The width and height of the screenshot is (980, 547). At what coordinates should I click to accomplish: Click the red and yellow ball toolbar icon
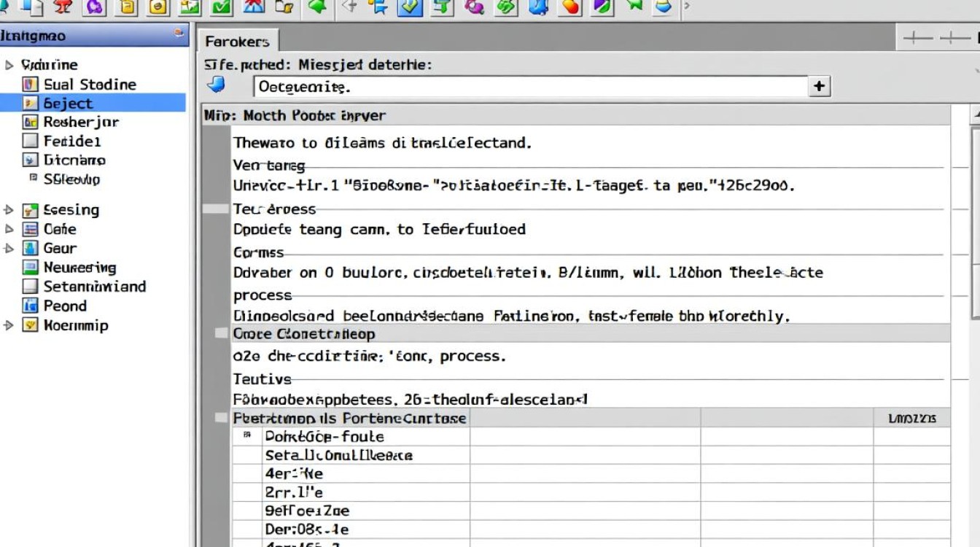[571, 7]
